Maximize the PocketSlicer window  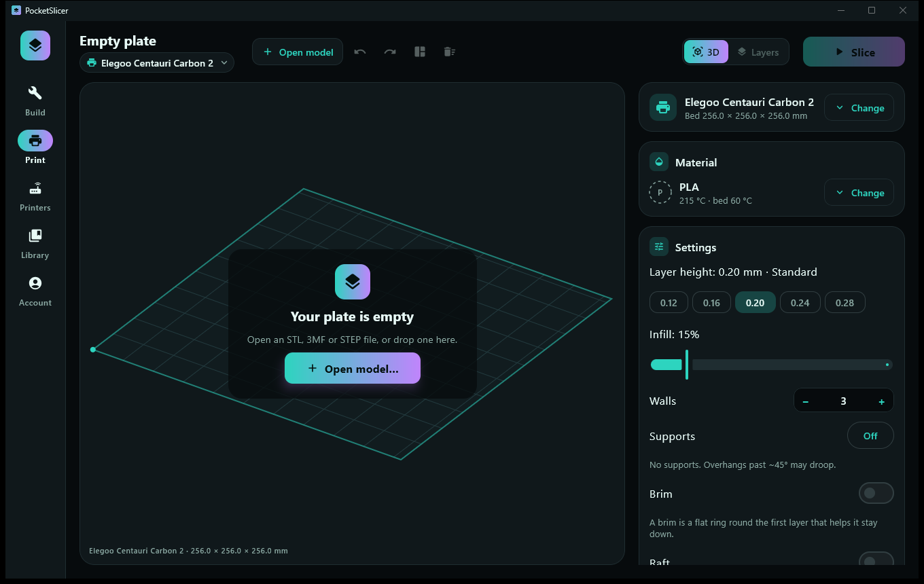872,10
